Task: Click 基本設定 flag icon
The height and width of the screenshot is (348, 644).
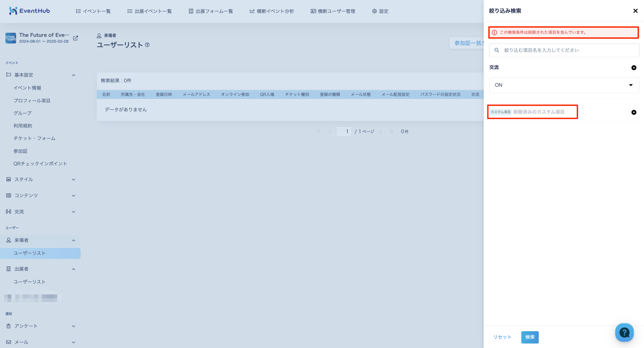Action: pos(9,75)
